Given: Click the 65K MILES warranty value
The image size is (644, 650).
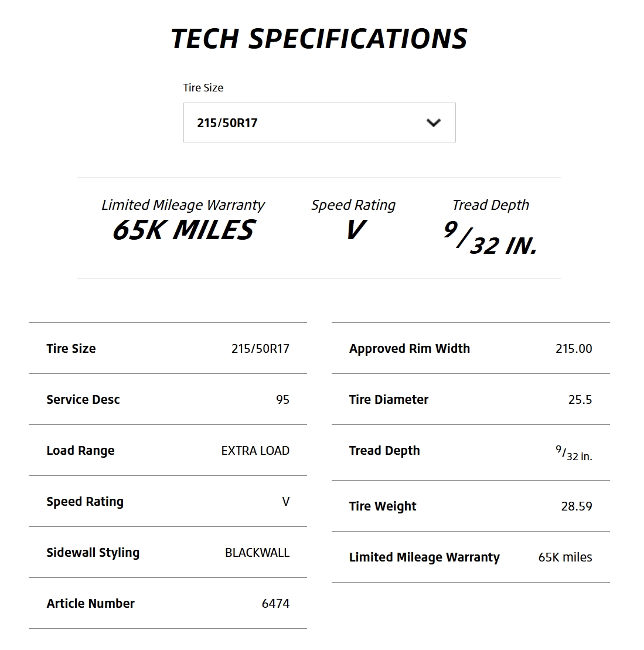Looking at the screenshot, I should coord(183,230).
